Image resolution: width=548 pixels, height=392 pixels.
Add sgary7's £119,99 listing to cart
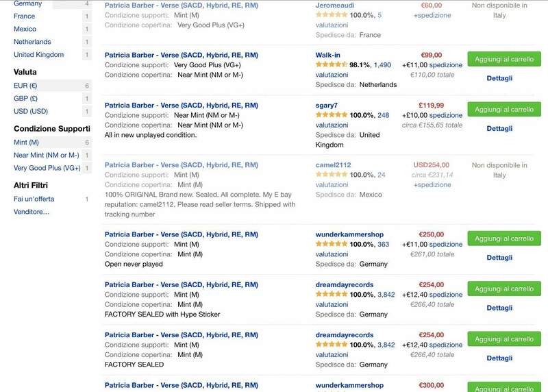click(504, 109)
